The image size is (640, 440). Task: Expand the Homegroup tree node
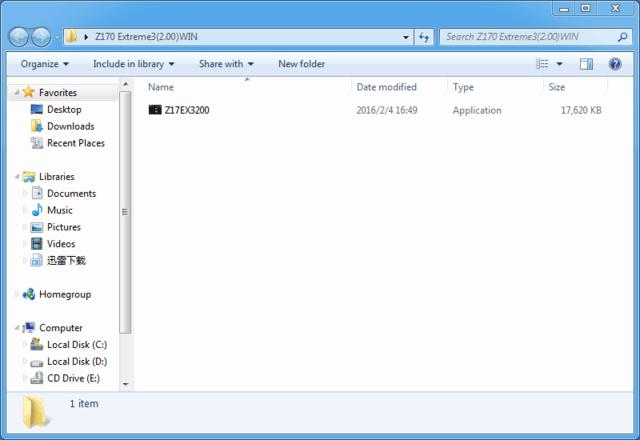(15, 295)
